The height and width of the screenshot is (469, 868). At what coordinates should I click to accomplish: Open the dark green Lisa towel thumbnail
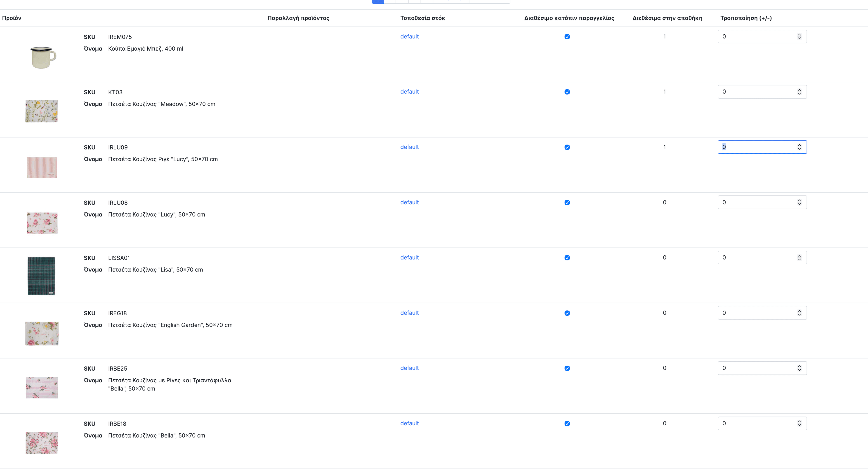(41, 276)
